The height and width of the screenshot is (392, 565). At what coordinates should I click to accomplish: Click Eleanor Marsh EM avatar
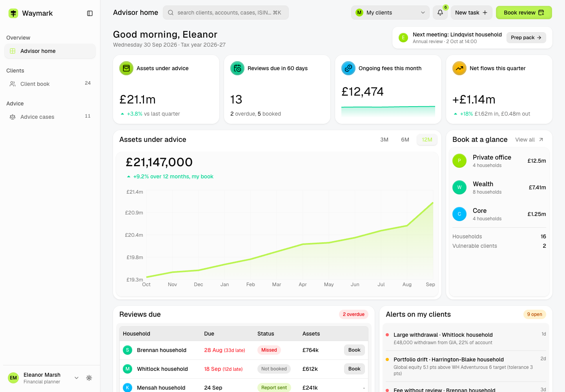click(x=13, y=378)
